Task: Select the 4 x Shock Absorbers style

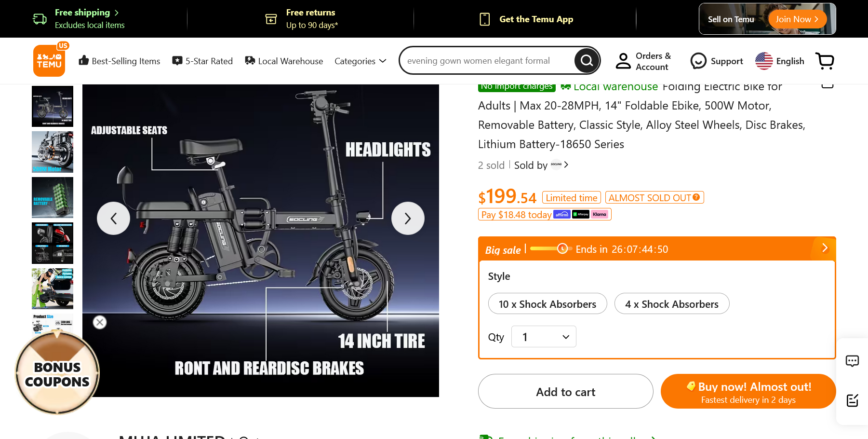Action: click(x=671, y=304)
